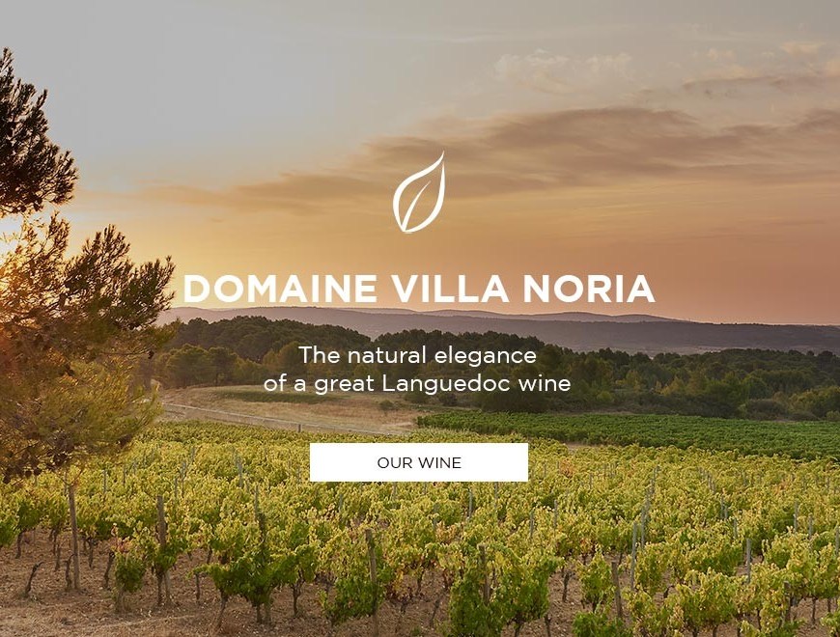
Task: Select the word DOMAINE in the title
Action: pyautogui.click(x=280, y=289)
